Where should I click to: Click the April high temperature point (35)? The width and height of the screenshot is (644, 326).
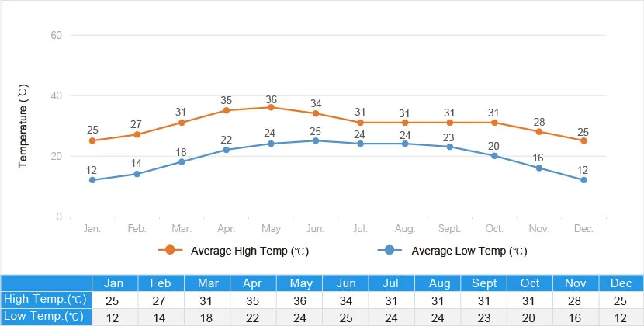click(227, 110)
